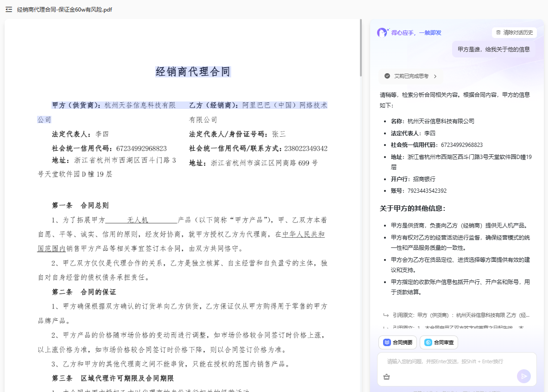Click chat answer 开户行：招商银行
This screenshot has height=392, width=548.
[x=413, y=179]
